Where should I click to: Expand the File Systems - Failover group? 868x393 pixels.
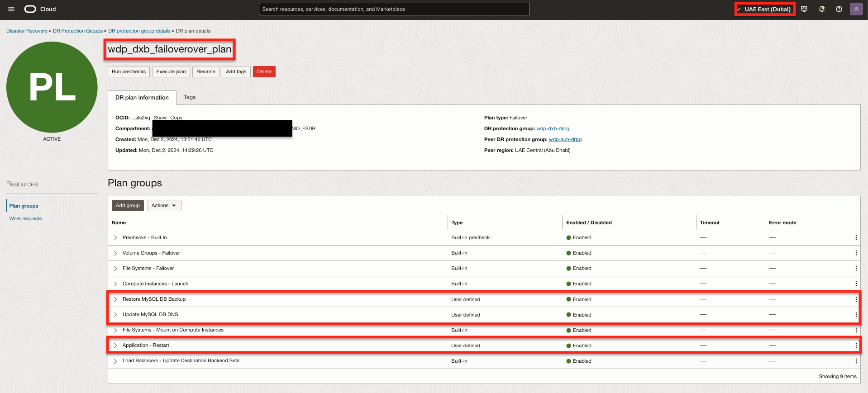tap(115, 269)
